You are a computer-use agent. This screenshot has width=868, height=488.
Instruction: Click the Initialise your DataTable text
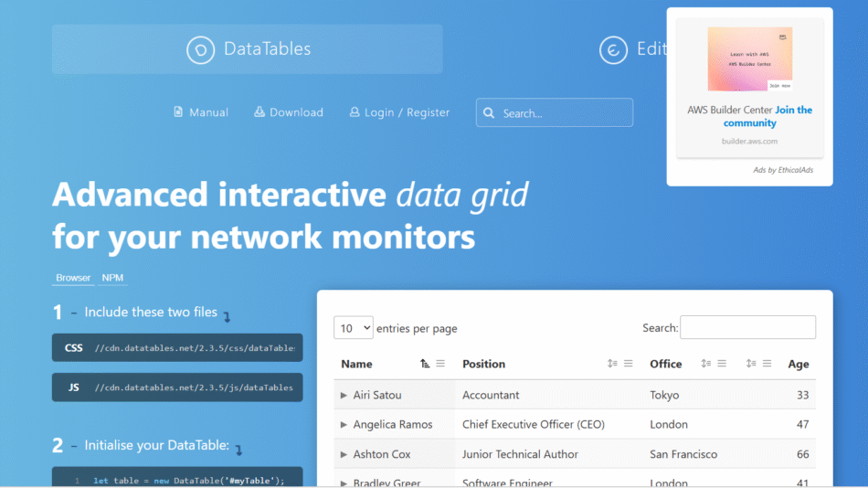pyautogui.click(x=156, y=445)
